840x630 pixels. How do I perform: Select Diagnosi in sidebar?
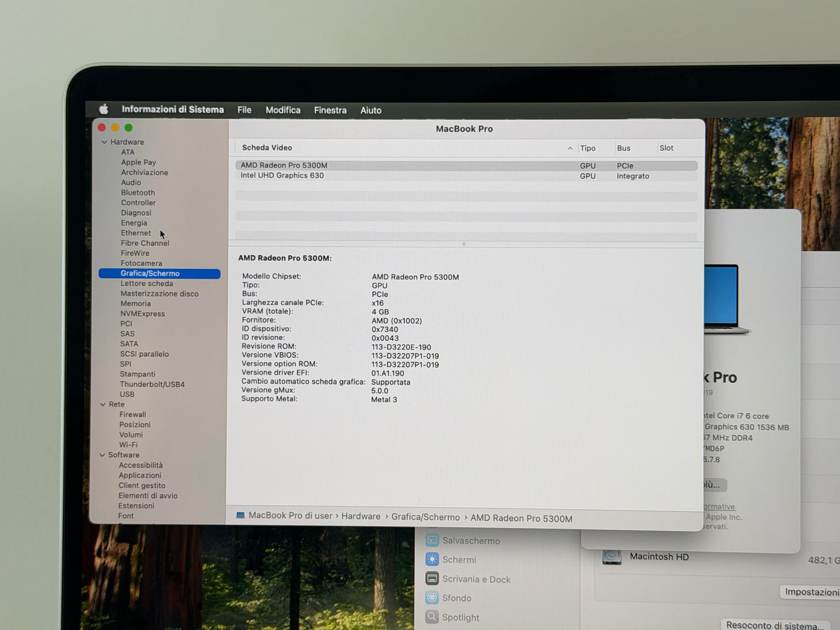136,213
